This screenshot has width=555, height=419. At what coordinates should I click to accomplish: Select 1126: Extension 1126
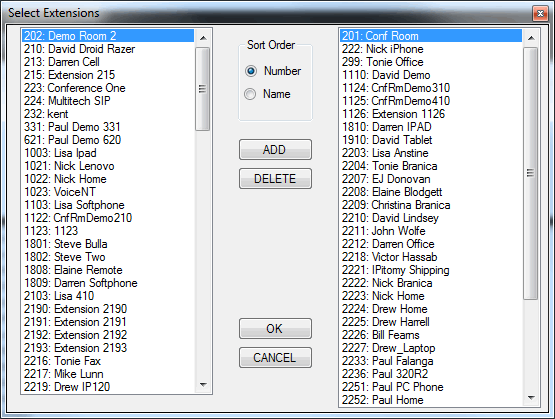tap(431, 114)
